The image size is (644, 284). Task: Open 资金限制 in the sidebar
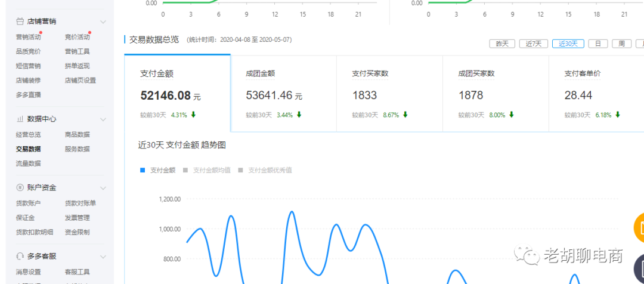(x=77, y=232)
